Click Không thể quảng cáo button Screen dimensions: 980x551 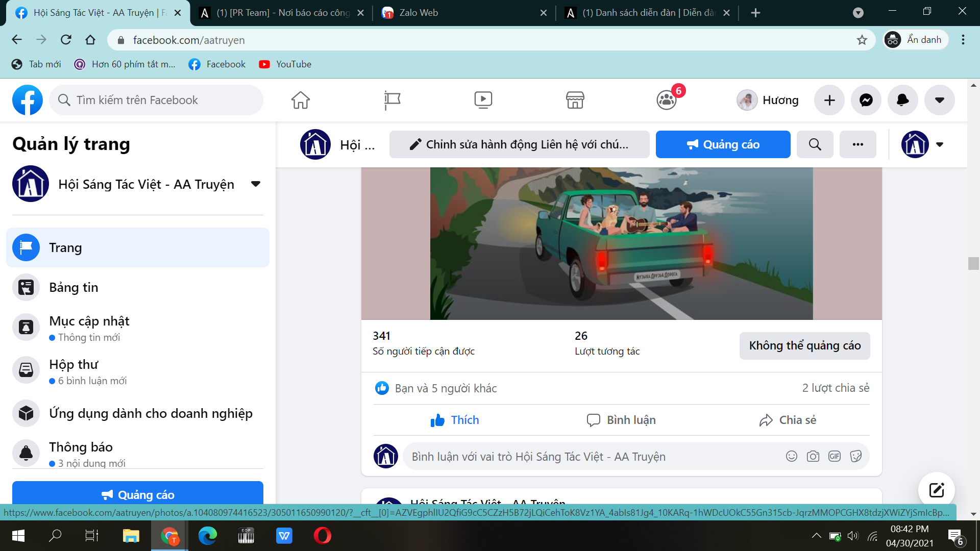(x=804, y=345)
